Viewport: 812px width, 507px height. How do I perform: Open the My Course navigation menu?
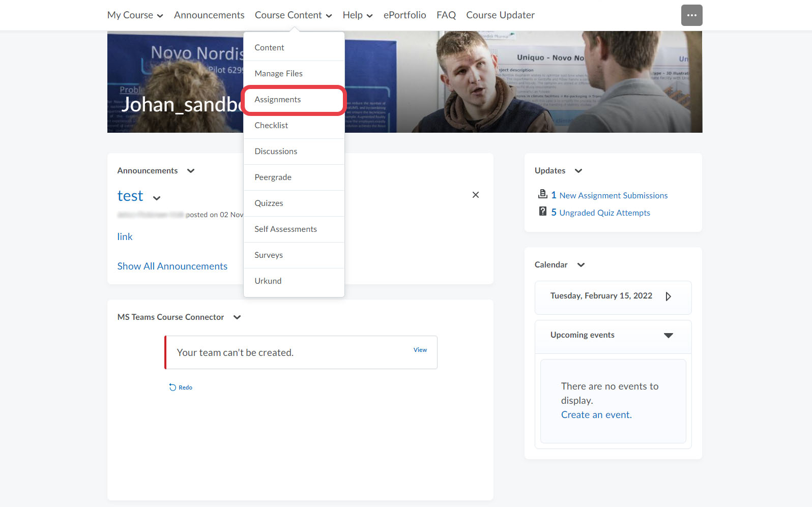(135, 15)
